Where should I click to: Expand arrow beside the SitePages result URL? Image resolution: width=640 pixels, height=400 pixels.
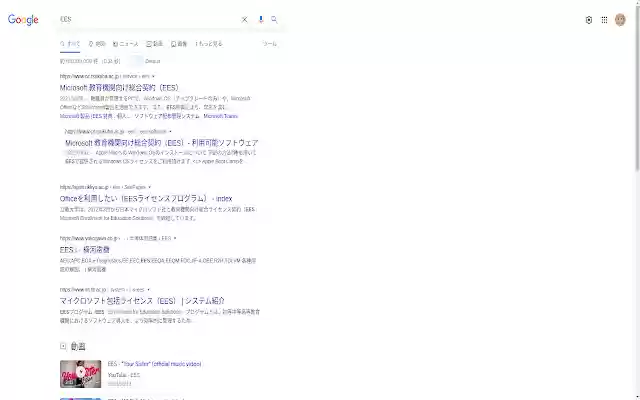point(149,187)
